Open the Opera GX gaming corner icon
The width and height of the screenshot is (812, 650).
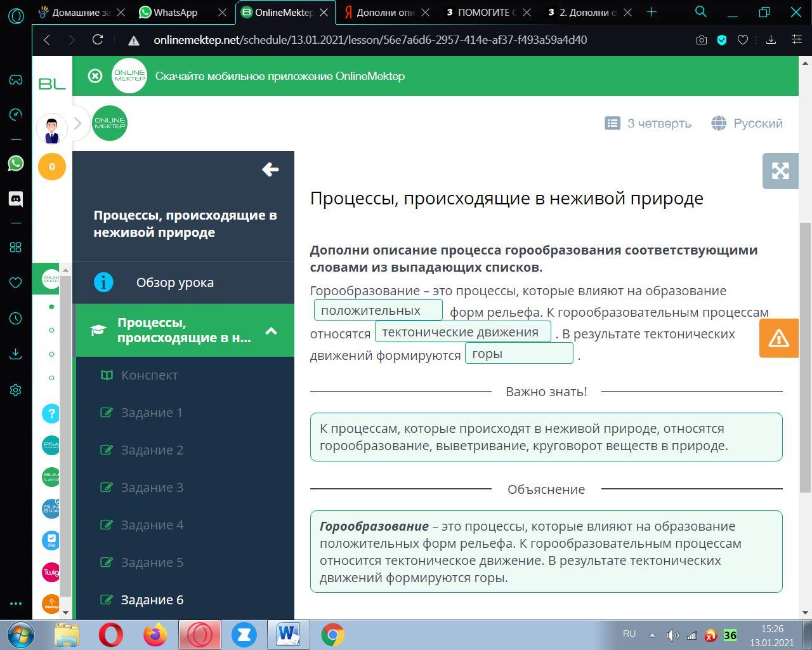(16, 80)
